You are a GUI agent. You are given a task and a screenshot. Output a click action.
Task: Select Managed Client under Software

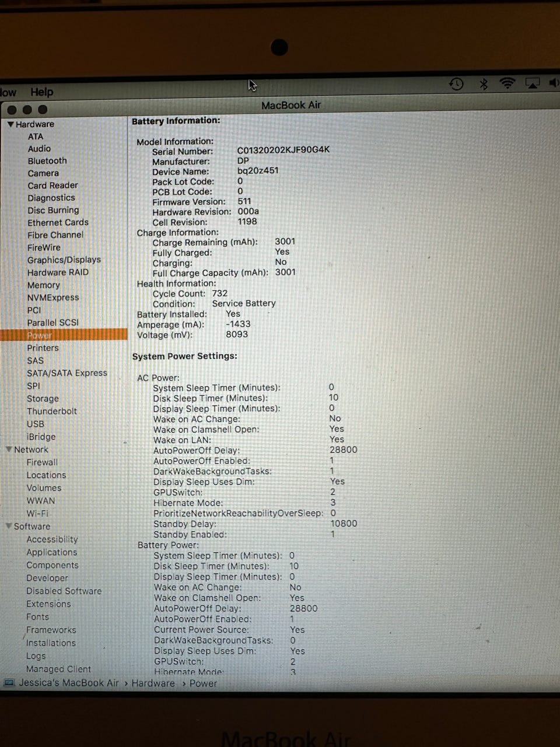[58, 669]
